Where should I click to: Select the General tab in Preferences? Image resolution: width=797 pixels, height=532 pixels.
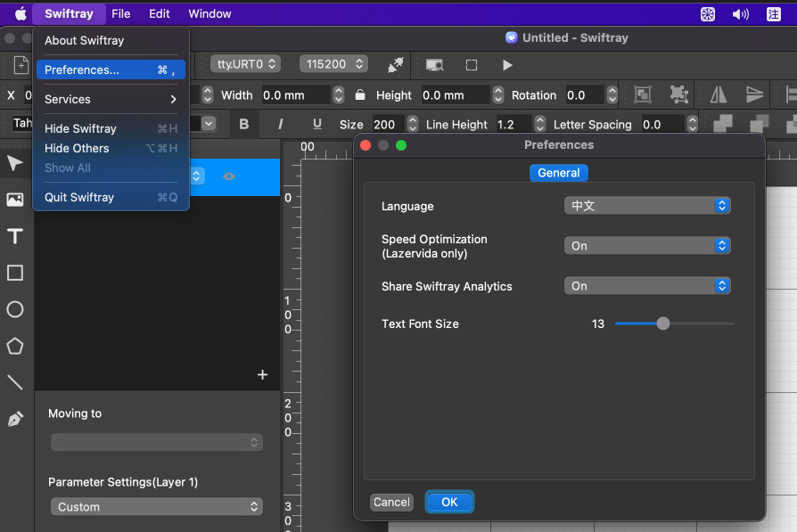[x=559, y=173]
